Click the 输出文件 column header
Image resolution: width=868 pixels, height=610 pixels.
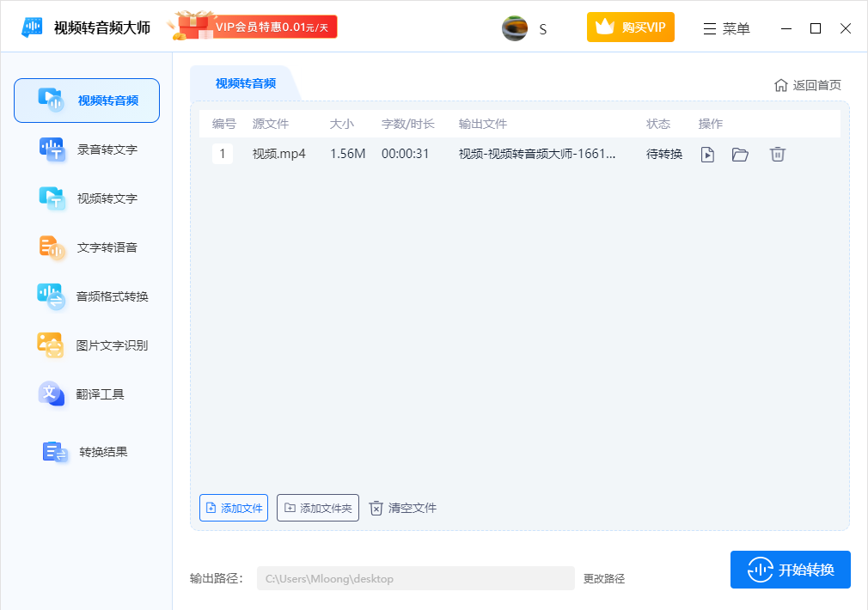(483, 124)
